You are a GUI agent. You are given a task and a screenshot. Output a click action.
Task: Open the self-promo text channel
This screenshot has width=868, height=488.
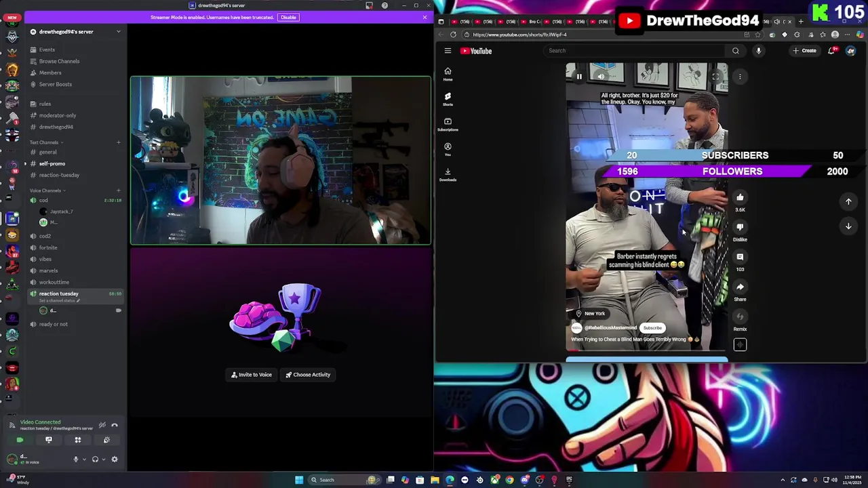(52, 163)
